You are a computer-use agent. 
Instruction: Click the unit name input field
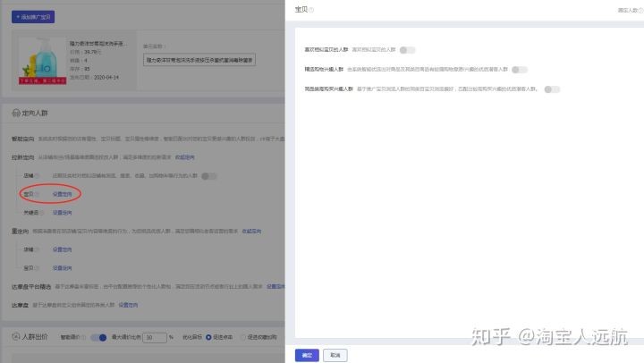pyautogui.click(x=199, y=60)
